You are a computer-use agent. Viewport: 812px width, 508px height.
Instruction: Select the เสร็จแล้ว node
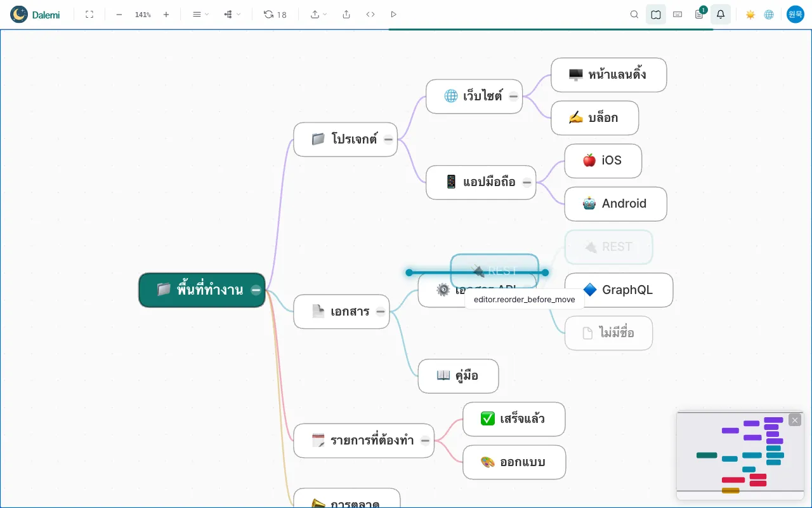tap(514, 419)
